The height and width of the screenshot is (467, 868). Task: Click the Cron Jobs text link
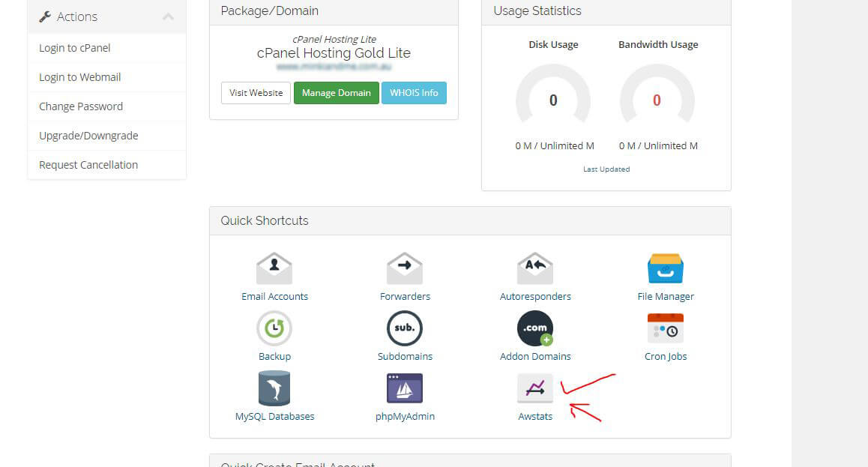pos(666,356)
